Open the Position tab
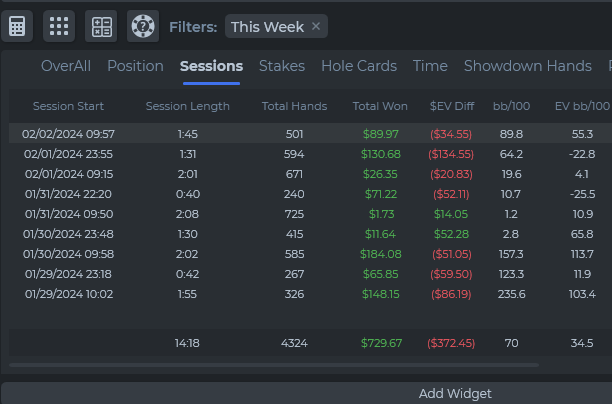Image resolution: width=612 pixels, height=404 pixels. (x=135, y=66)
